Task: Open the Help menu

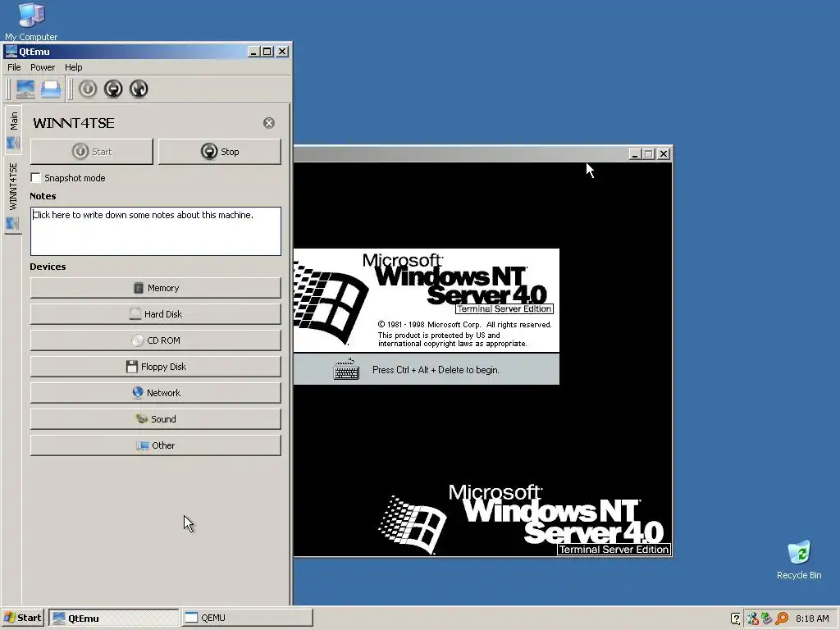Action: 73,67
